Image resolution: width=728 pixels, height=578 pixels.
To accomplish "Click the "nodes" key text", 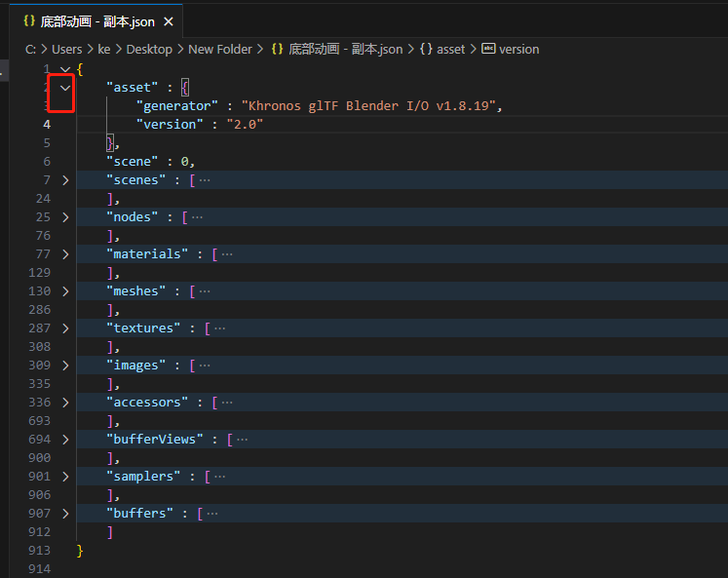I will (132, 217).
